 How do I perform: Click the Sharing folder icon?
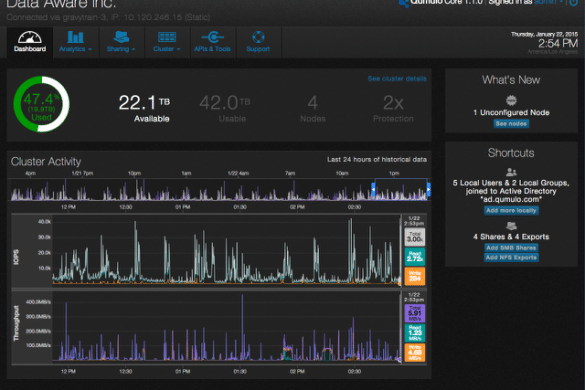pyautogui.click(x=121, y=37)
